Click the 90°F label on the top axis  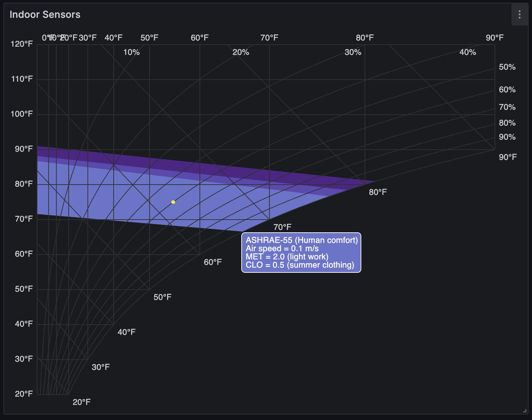tap(495, 38)
